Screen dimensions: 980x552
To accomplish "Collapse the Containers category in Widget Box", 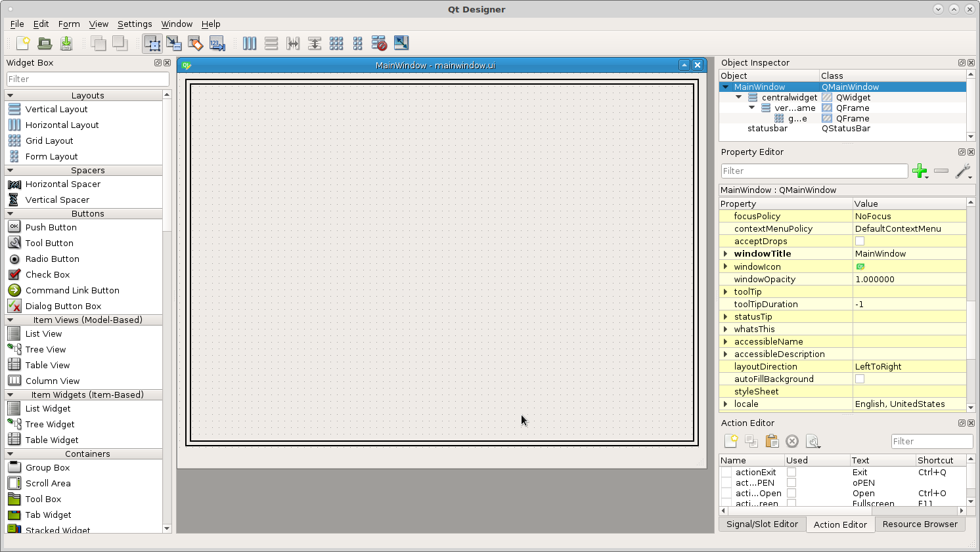I will click(11, 454).
